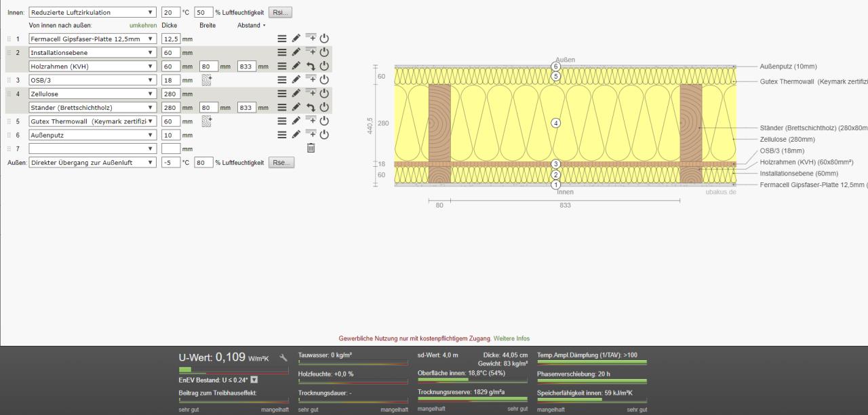The width and height of the screenshot is (868, 415).
Task: Click the U-Wert rating bar
Action: click(233, 370)
